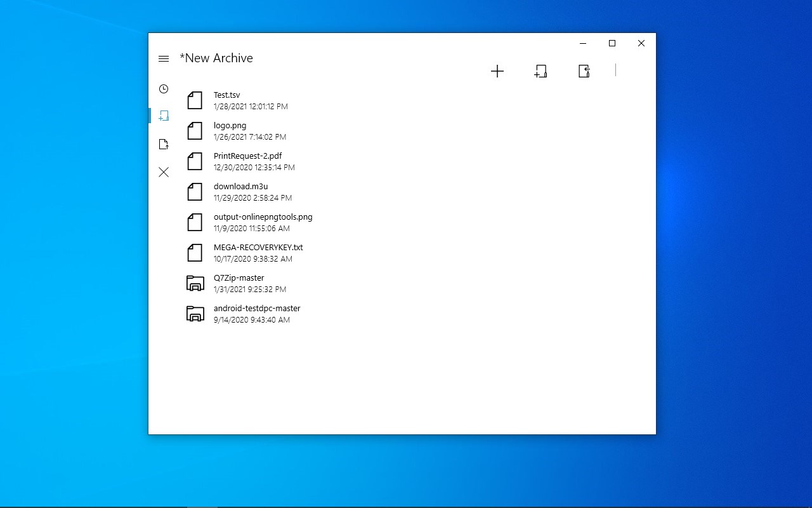Click the rightmost document icon in the top toolbar
This screenshot has width=812, height=508.
pyautogui.click(x=584, y=71)
